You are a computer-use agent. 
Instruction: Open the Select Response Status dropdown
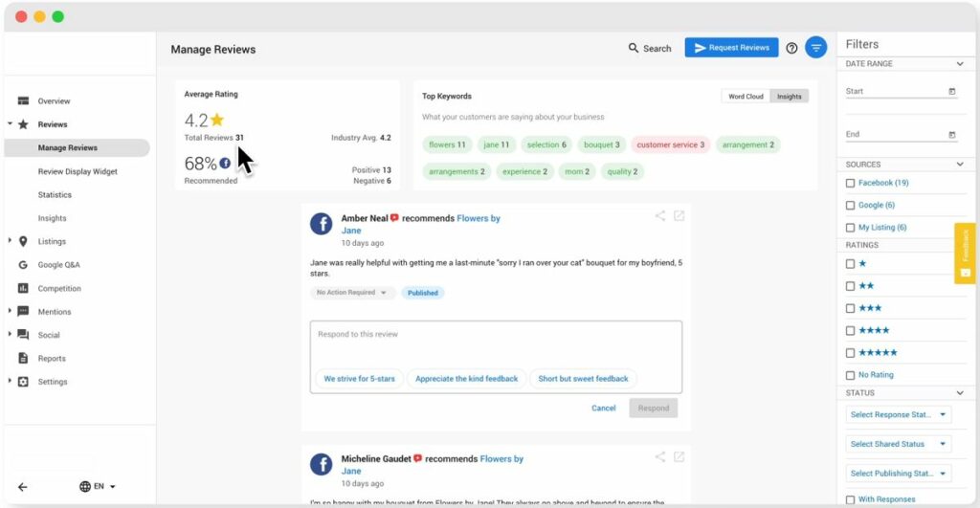(x=899, y=415)
